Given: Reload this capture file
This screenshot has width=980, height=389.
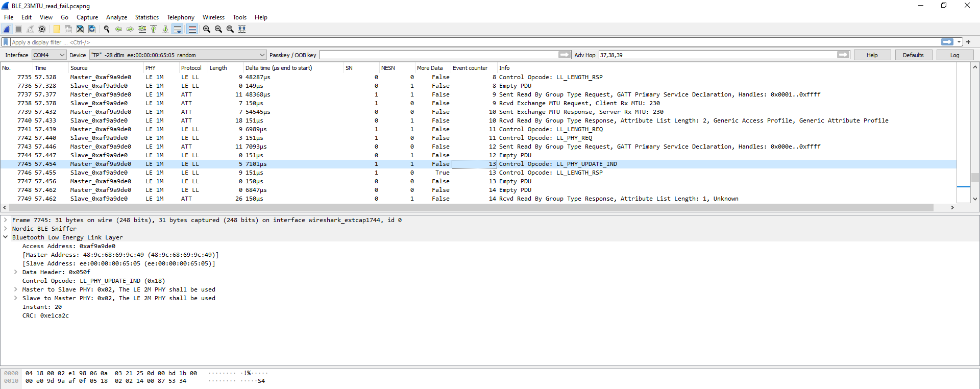Looking at the screenshot, I should [x=92, y=29].
